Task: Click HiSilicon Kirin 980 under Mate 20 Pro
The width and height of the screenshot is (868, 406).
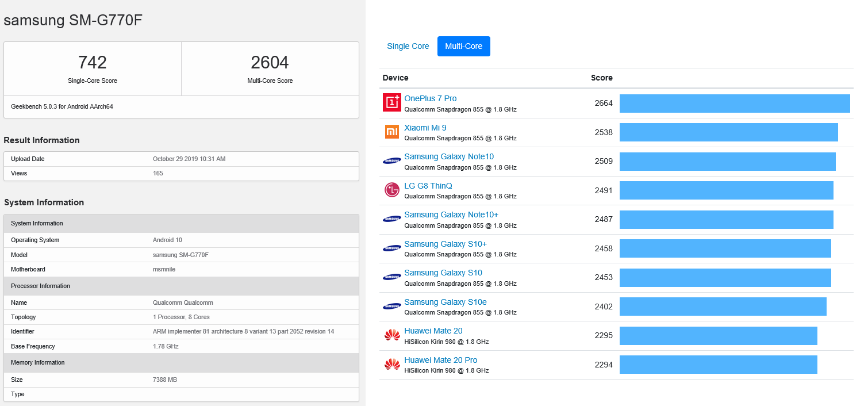Action: pos(447,370)
